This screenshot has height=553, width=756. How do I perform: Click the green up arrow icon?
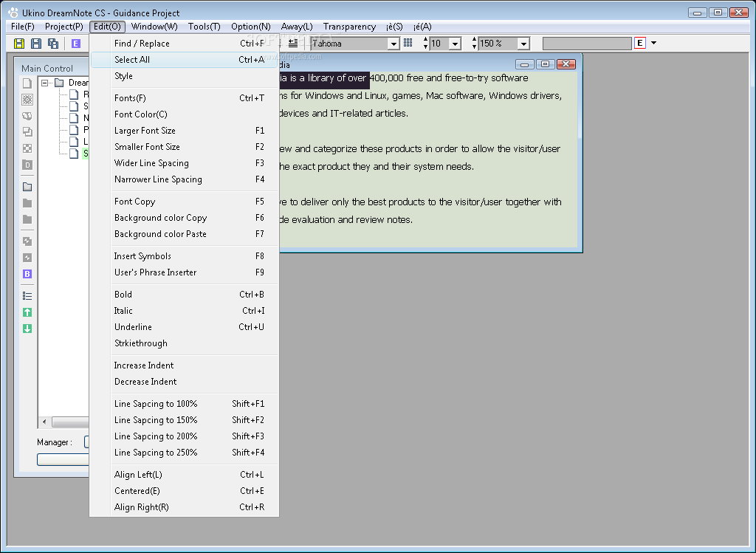[27, 312]
